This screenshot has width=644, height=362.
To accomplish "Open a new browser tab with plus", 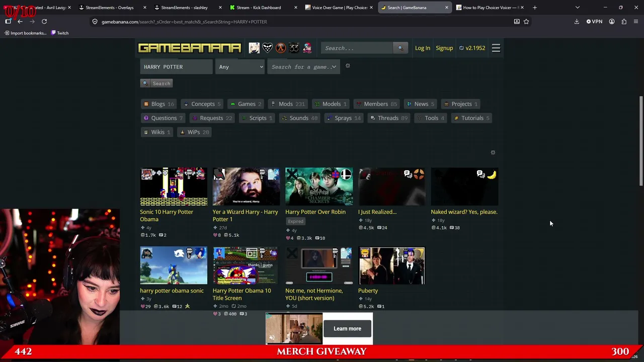I will point(535,8).
